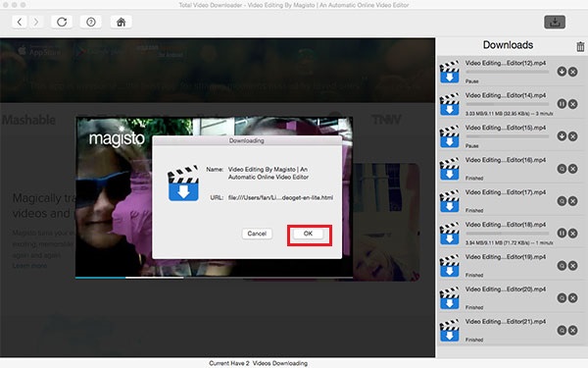Click the speed status under Editor(18).mp4

click(x=509, y=243)
